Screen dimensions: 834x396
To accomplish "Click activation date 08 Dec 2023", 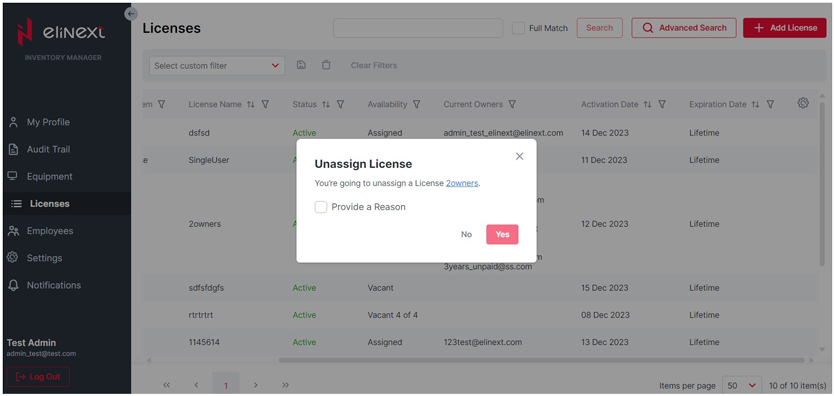I will (605, 315).
